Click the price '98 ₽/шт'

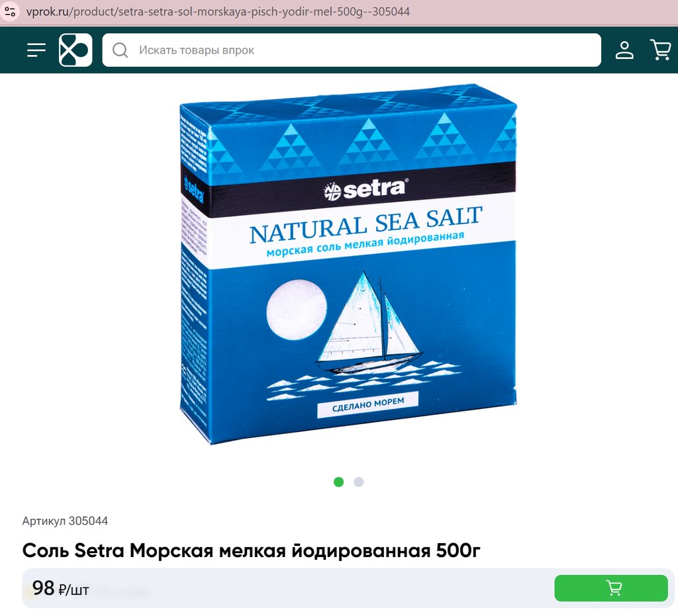pos(60,588)
